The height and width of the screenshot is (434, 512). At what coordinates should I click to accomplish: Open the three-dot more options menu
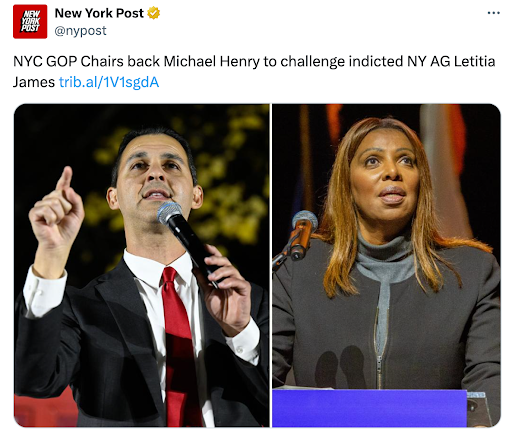493,13
